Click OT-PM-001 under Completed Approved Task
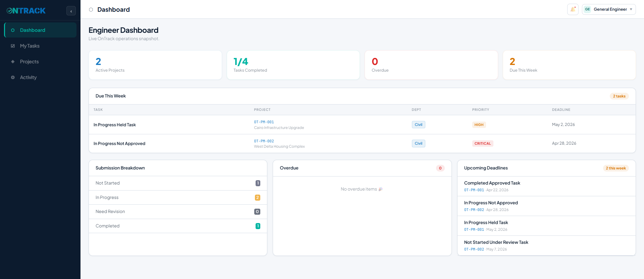 (x=474, y=190)
